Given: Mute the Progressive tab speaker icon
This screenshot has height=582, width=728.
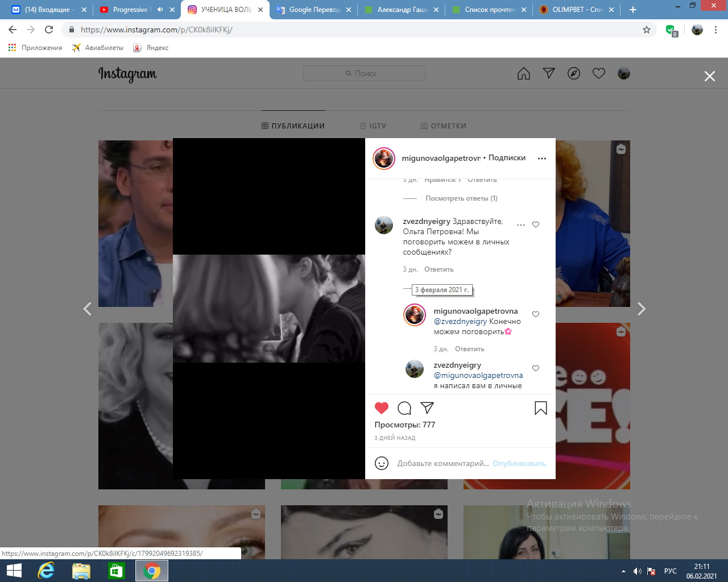Looking at the screenshot, I should point(160,10).
